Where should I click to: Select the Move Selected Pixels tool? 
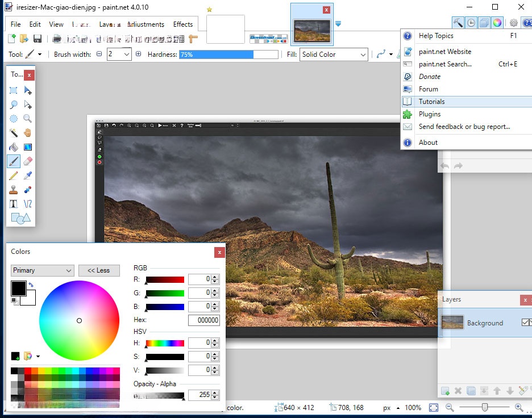pos(28,90)
